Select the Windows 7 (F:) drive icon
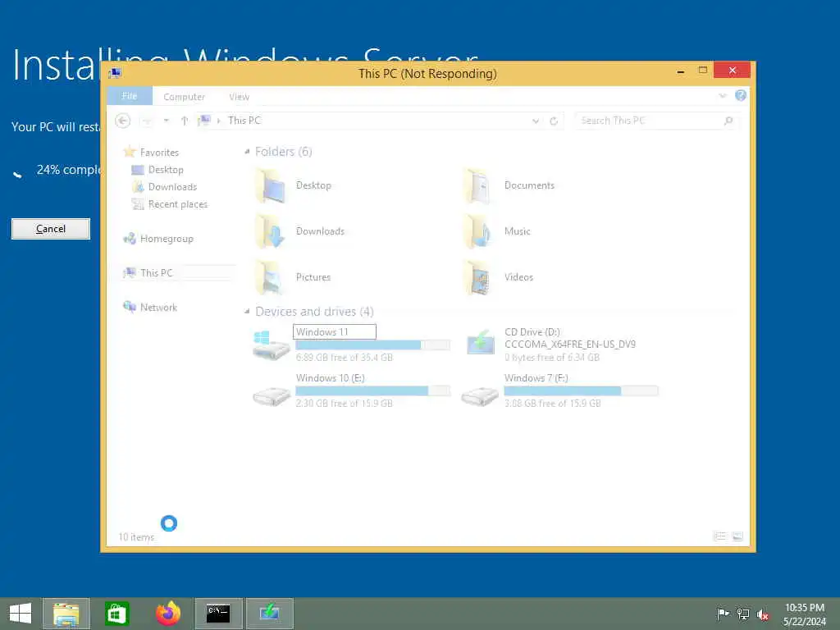The height and width of the screenshot is (630, 840). click(x=479, y=395)
